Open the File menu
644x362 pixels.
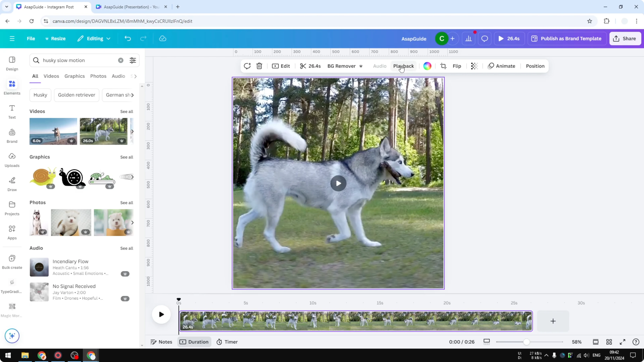pyautogui.click(x=31, y=38)
